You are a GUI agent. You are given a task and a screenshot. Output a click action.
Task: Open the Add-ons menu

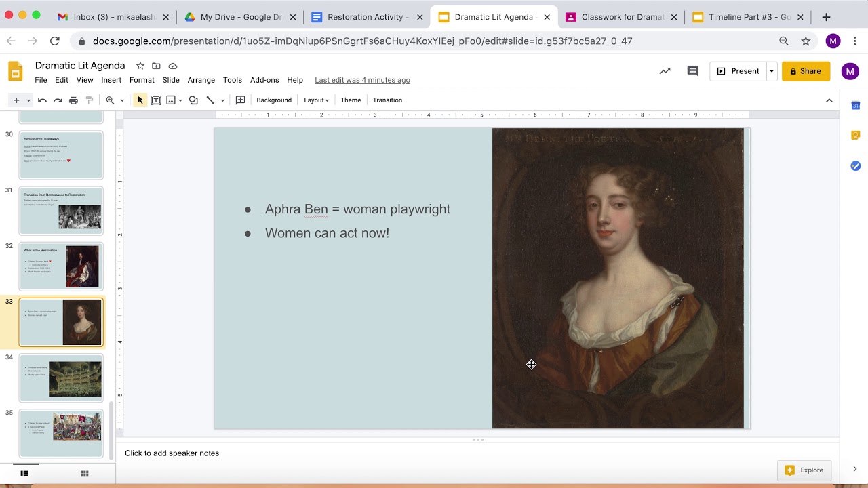(x=264, y=80)
